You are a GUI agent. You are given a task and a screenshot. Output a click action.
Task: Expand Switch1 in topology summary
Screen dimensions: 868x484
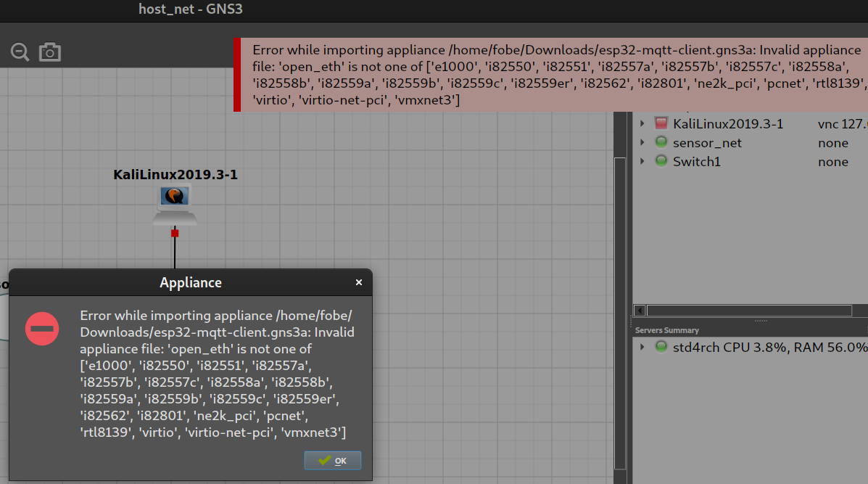click(642, 161)
